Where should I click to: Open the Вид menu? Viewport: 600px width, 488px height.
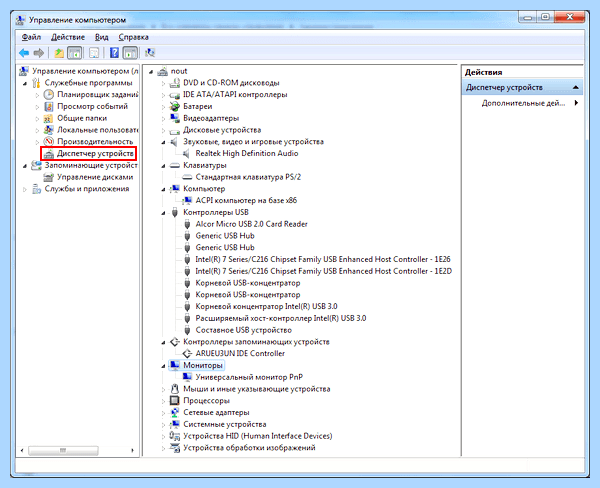pos(102,37)
